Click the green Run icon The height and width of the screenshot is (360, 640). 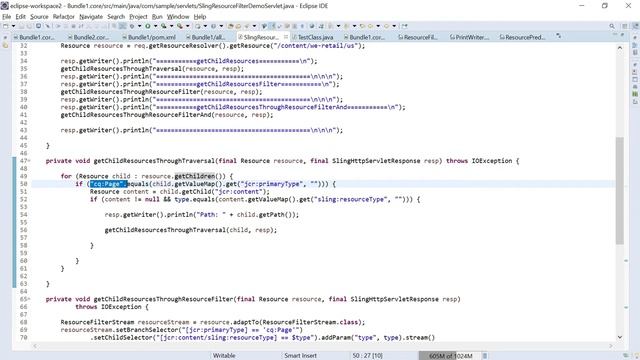point(148,26)
